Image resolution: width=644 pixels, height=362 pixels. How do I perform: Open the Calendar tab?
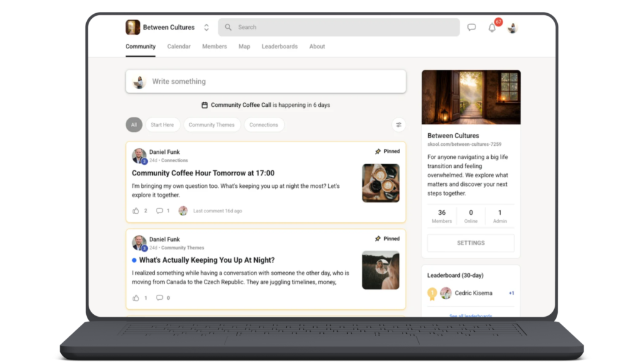point(179,47)
